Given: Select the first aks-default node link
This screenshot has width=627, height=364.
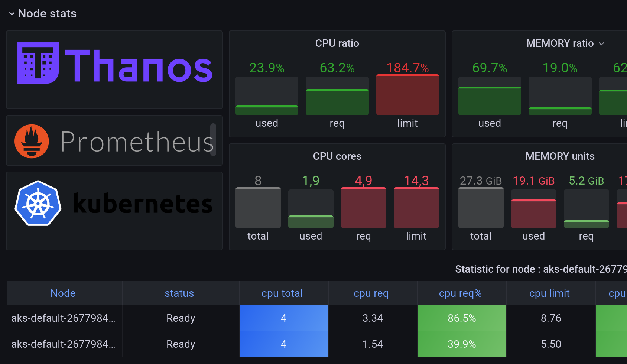Looking at the screenshot, I should click(63, 318).
